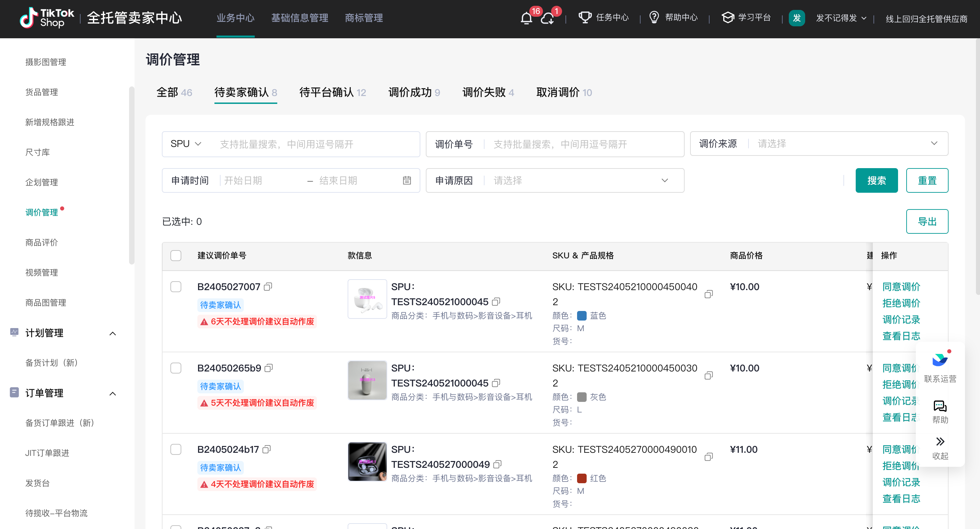Collapse the 计划管理 section
Image resolution: width=980 pixels, height=529 pixels.
pos(113,334)
